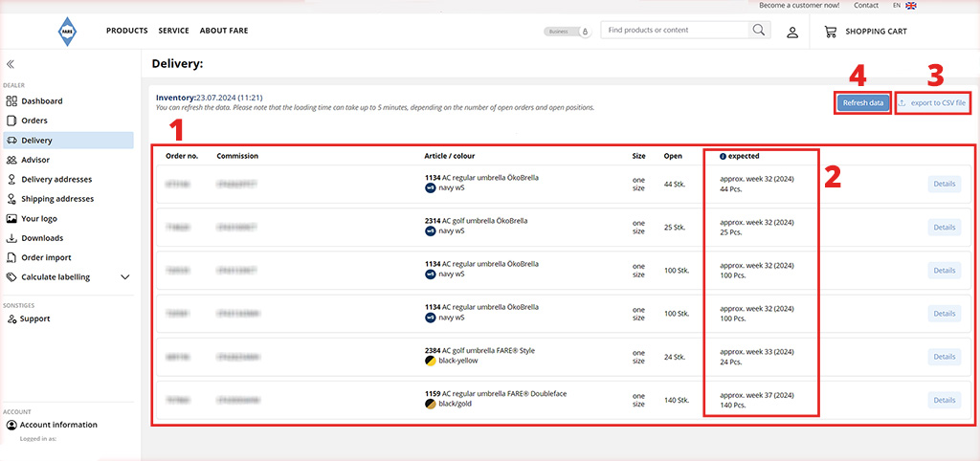
Task: Open the SERVICE menu
Action: (x=174, y=31)
